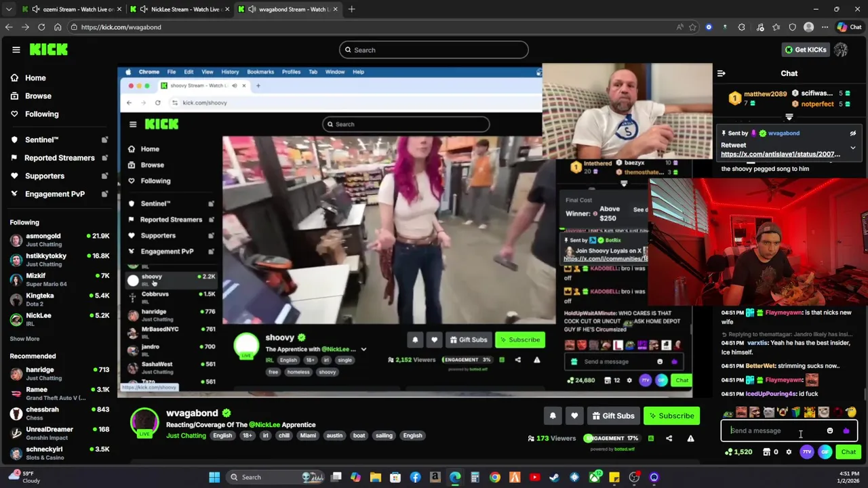
Task: Click the Miami stream tag
Action: click(x=308, y=436)
